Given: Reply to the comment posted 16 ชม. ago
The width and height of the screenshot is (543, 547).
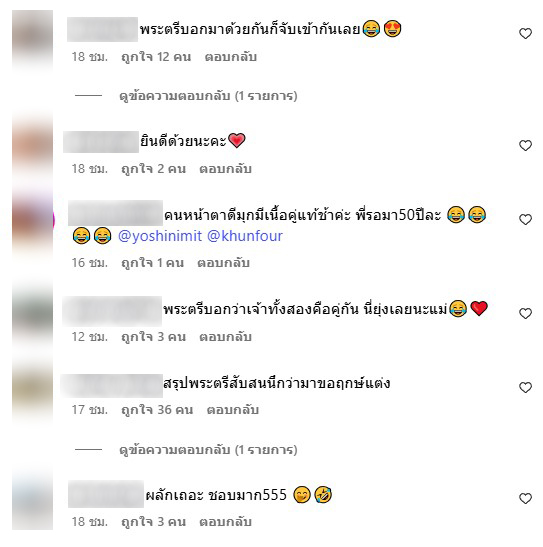Looking at the screenshot, I should 224,262.
